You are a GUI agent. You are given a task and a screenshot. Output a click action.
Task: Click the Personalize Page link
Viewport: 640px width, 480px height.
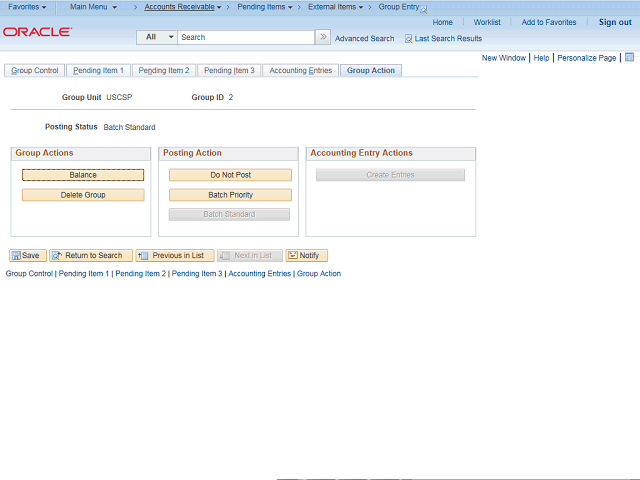coord(587,58)
